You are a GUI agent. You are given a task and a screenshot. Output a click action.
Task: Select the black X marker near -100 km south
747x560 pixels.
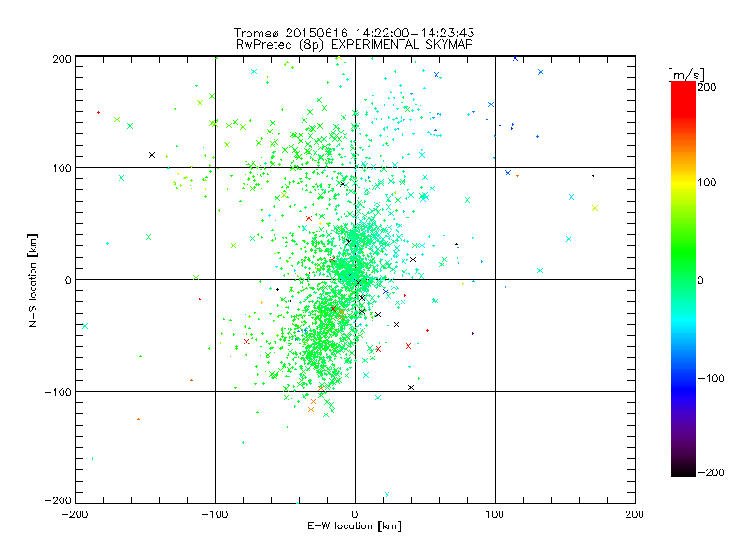411,387
